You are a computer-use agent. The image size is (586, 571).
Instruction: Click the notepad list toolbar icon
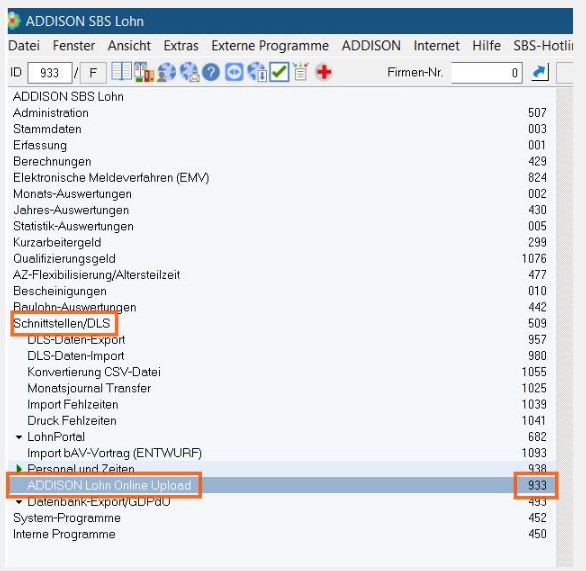click(x=301, y=72)
